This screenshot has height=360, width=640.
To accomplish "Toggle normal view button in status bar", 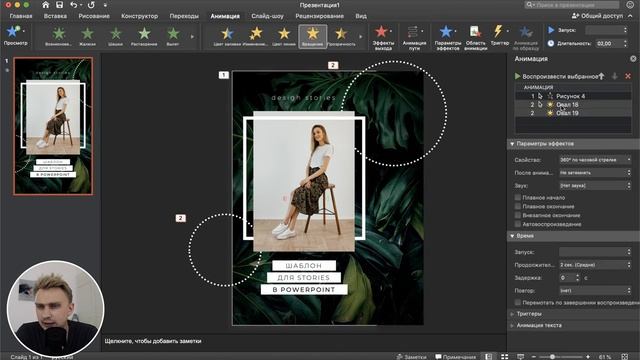I will [489, 357].
